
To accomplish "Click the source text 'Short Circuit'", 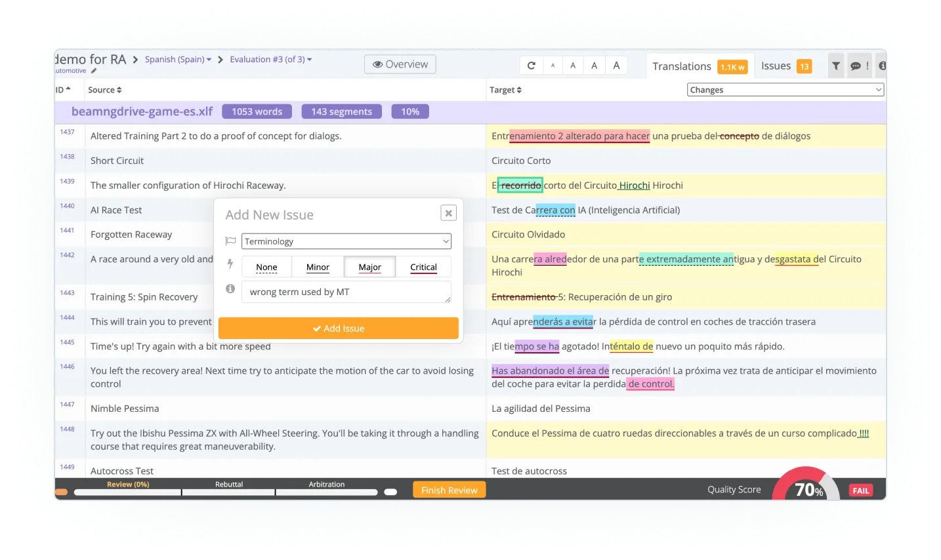I will click(x=117, y=161).
